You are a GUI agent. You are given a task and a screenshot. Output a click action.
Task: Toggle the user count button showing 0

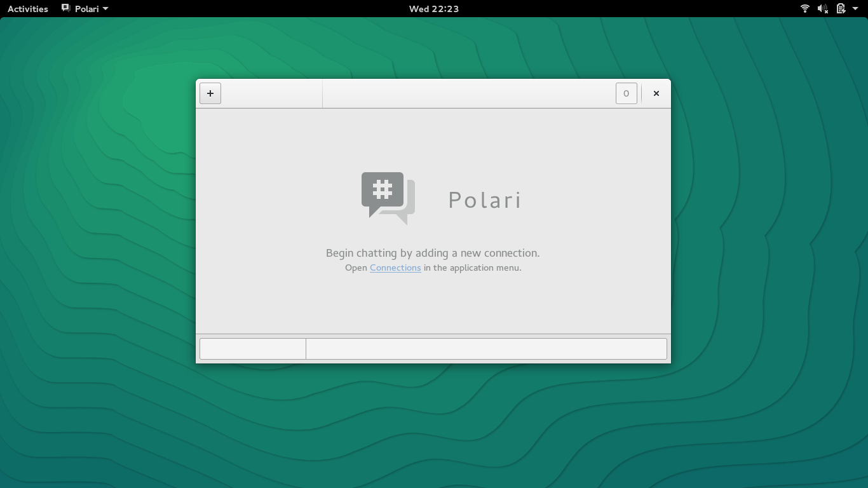pyautogui.click(x=626, y=93)
